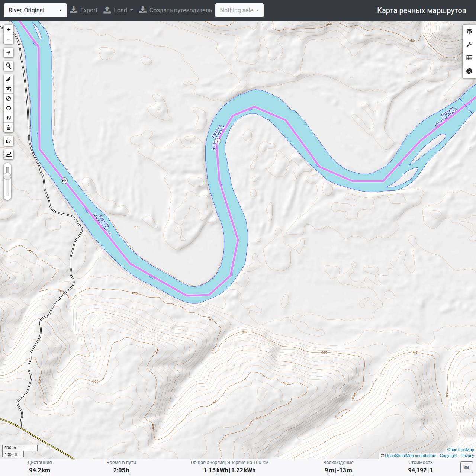This screenshot has height=476, width=476.
Task: Open the Load dropdown menu
Action: click(x=118, y=10)
